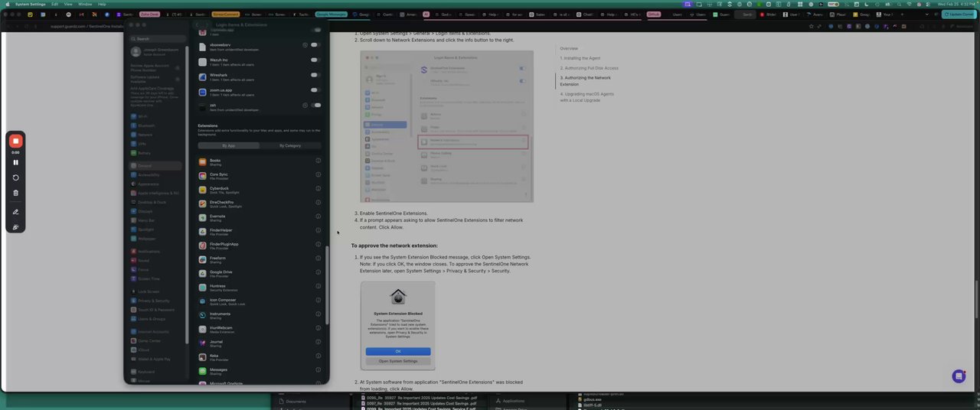
Task: Open Joseph Greenbaum Apple Account row
Action: coord(157,51)
